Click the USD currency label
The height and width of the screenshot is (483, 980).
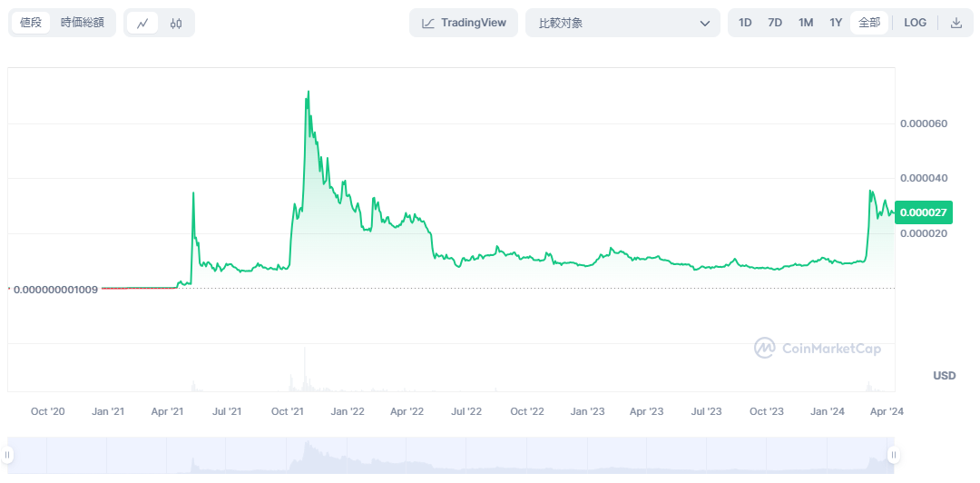tap(944, 376)
